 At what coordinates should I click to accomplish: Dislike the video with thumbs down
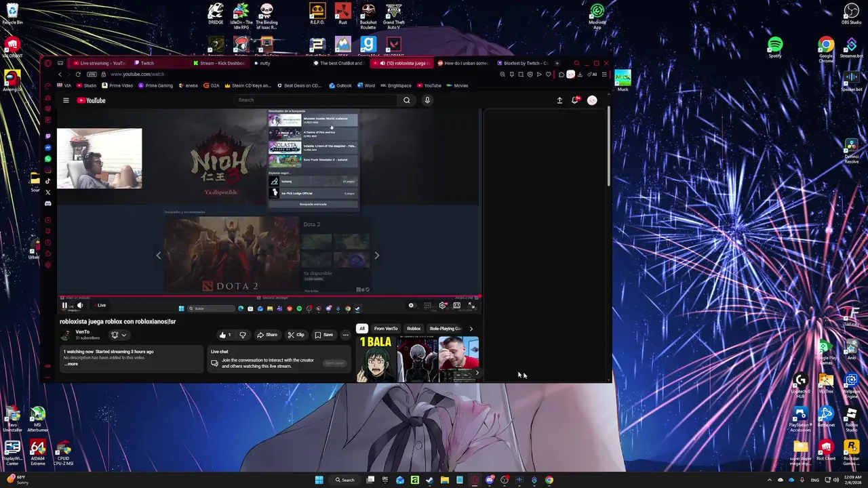point(242,335)
